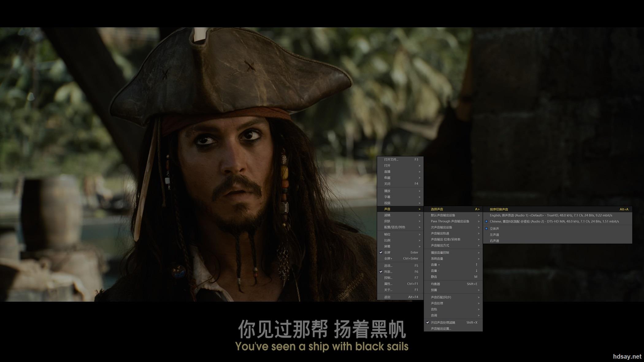
Task: Expand 声音输出轨道 submenu
Action: [x=453, y=233]
